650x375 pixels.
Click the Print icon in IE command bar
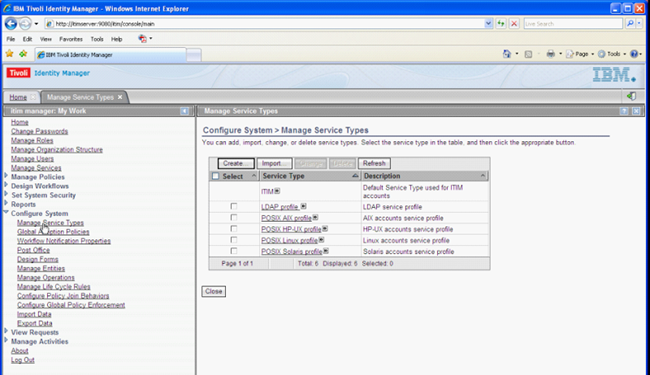551,54
